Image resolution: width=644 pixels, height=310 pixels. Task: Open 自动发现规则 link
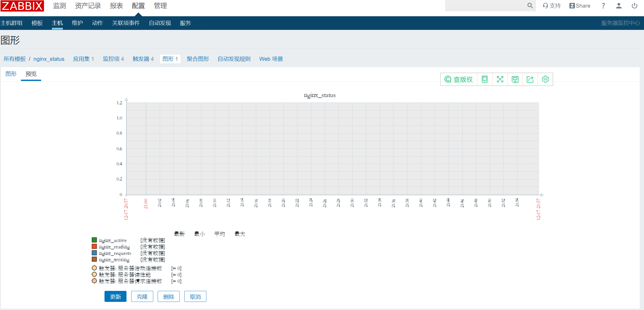click(234, 59)
